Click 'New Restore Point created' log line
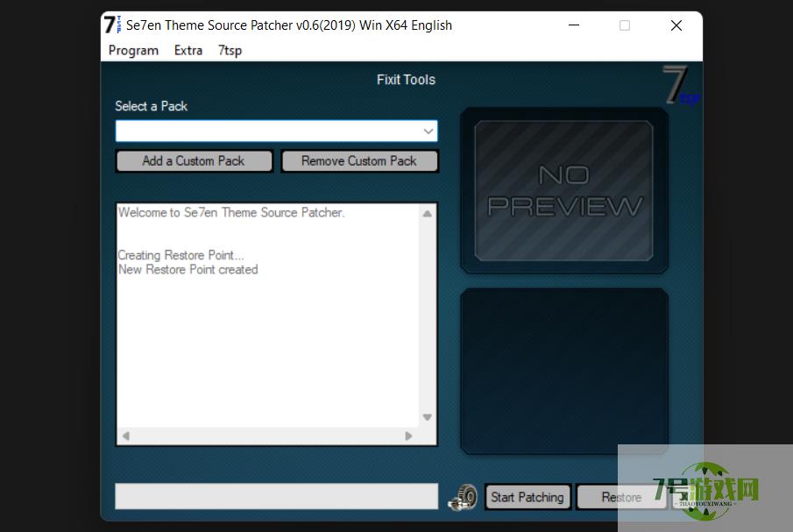Screen dimensions: 793x532 pyautogui.click(x=188, y=270)
